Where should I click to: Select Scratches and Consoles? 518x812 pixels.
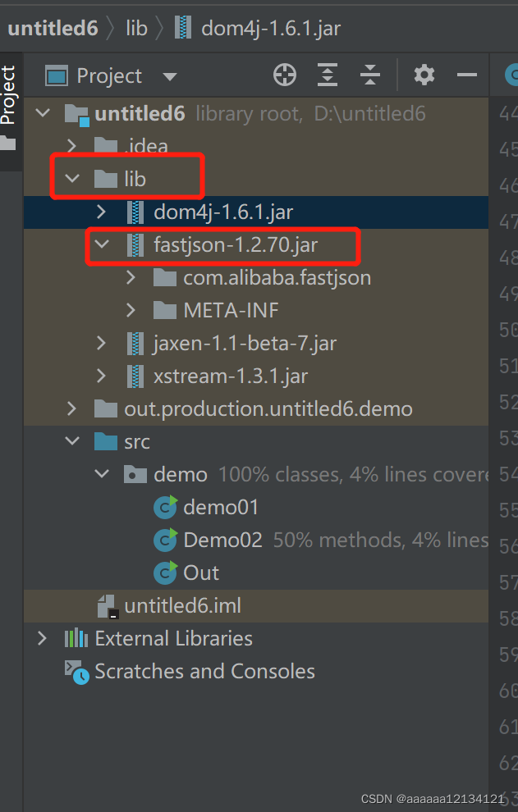[x=205, y=671]
